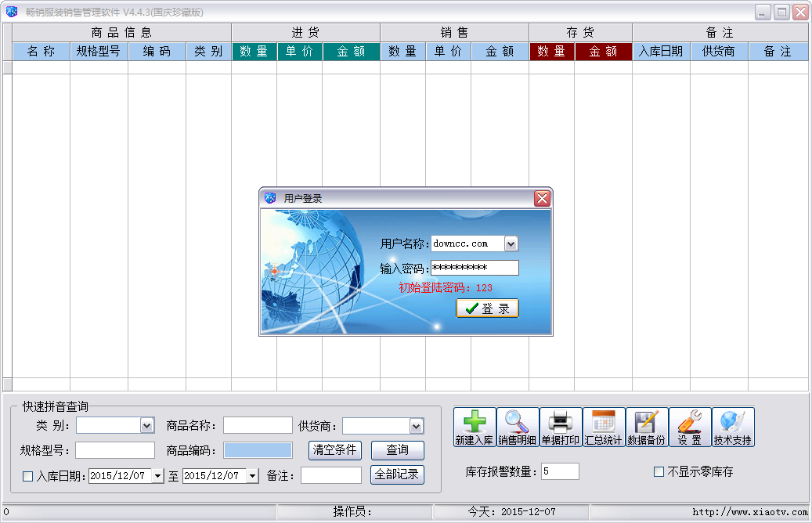Start the 数据备份 data backup
The width and height of the screenshot is (812, 523).
point(648,427)
